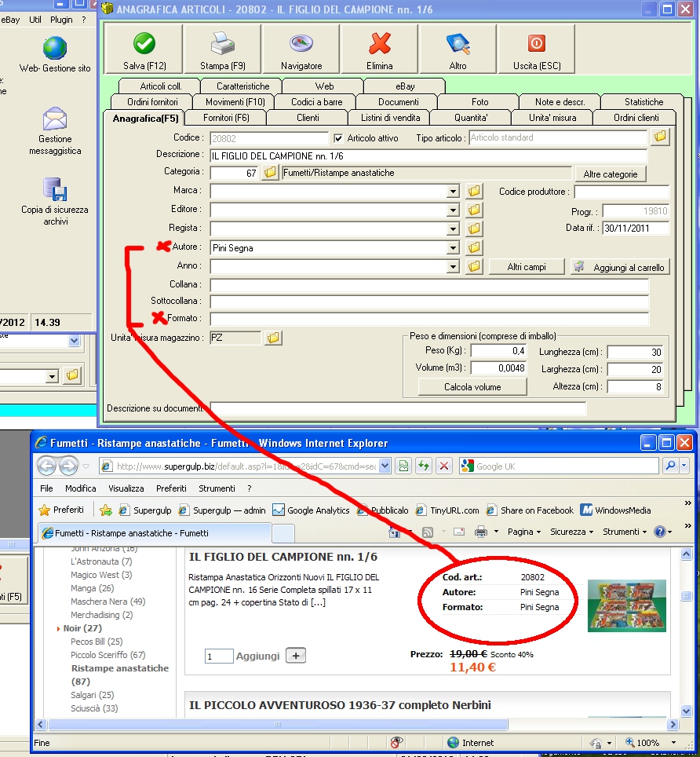The image size is (700, 757).
Task: Switch to eBay tab in article window
Action: click(x=405, y=86)
